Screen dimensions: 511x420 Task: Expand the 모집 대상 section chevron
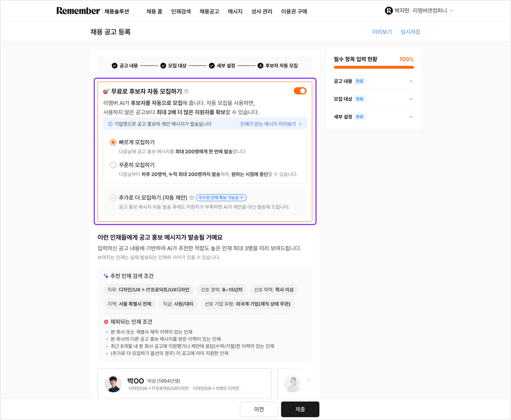(411, 99)
